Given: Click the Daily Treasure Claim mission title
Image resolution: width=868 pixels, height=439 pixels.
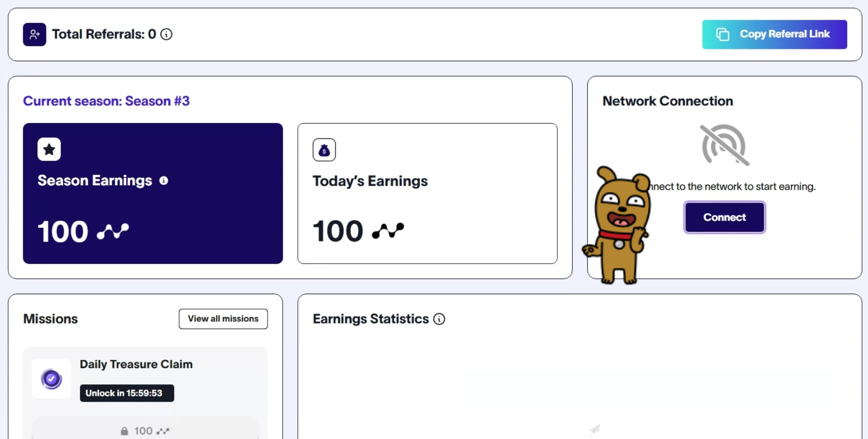Looking at the screenshot, I should tap(136, 365).
